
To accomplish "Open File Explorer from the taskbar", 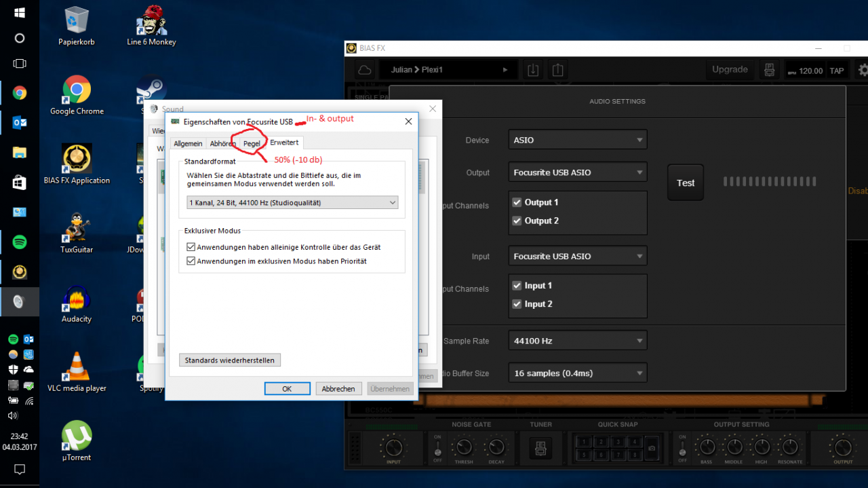I will point(20,153).
